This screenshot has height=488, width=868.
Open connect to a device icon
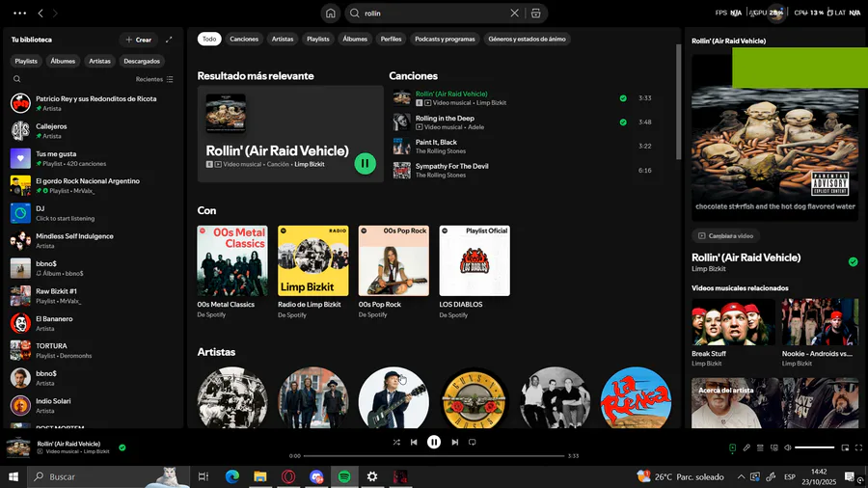click(x=773, y=447)
